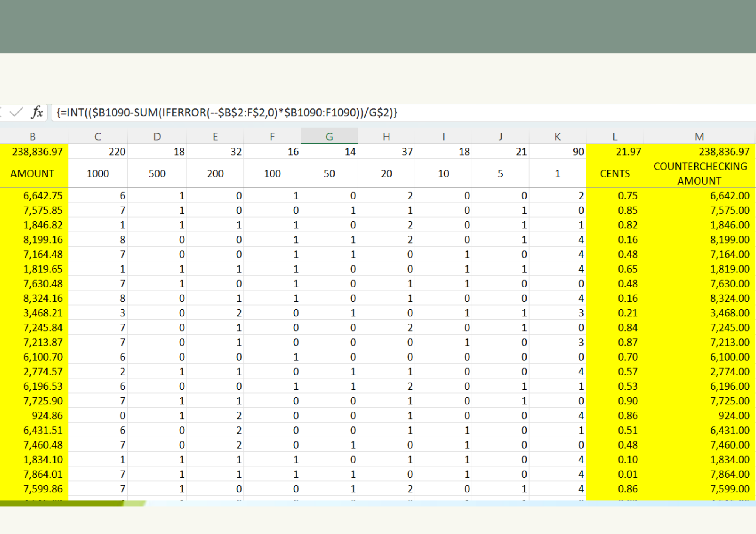Click cell showing 6,642.75 amount
Image resolution: width=756 pixels, height=534 pixels.
coord(42,196)
